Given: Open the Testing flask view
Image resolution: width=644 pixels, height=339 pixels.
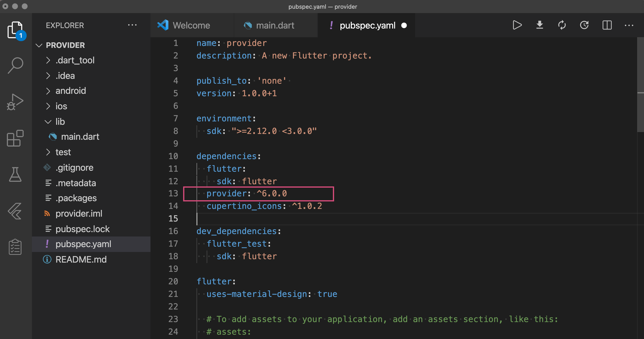Looking at the screenshot, I should pyautogui.click(x=15, y=174).
